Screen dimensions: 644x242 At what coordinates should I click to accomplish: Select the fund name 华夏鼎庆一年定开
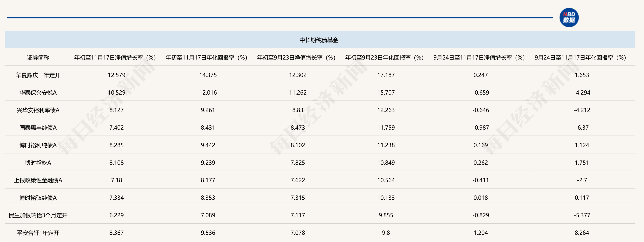coord(38,75)
